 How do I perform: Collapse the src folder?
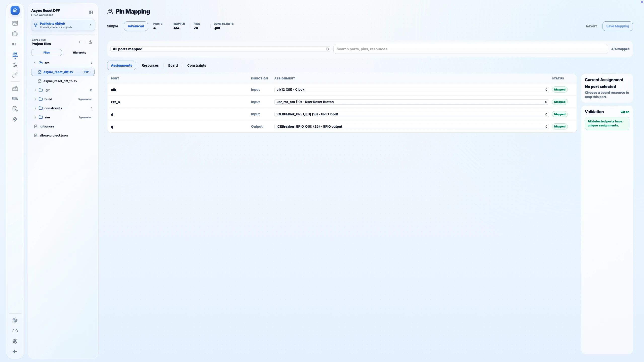63,63
